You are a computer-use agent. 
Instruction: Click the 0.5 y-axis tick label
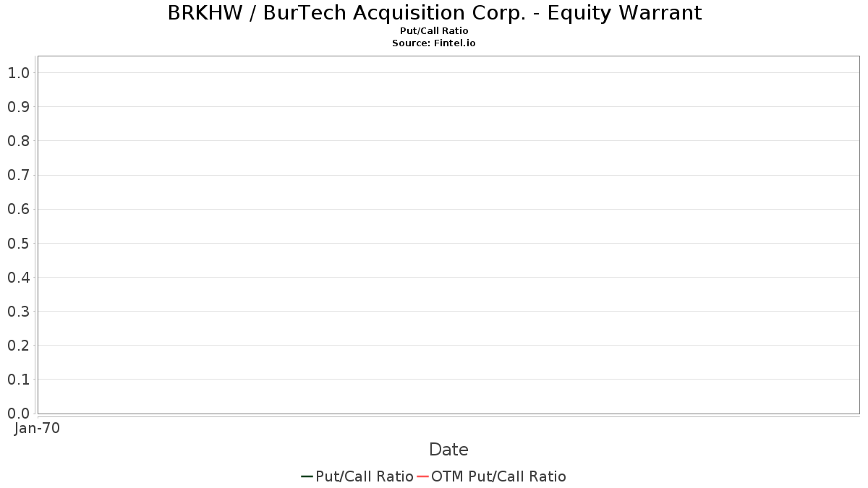(x=18, y=244)
